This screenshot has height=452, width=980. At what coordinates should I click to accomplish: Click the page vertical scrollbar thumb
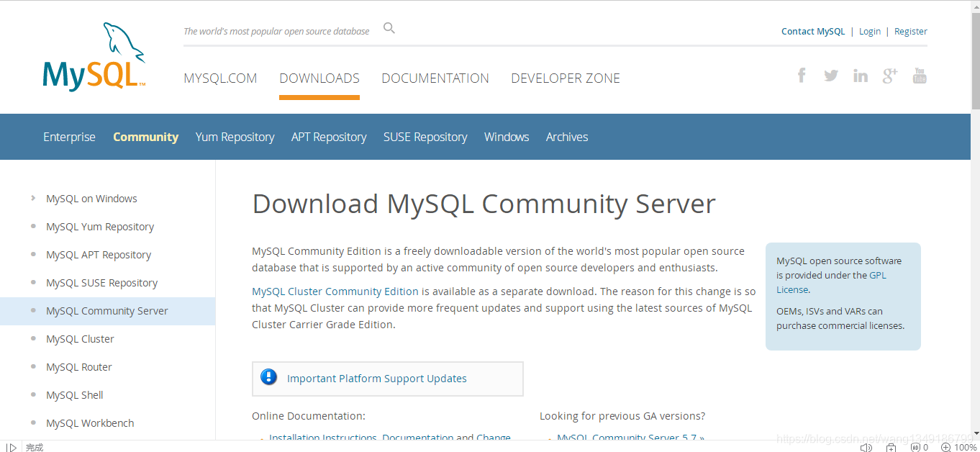975,60
